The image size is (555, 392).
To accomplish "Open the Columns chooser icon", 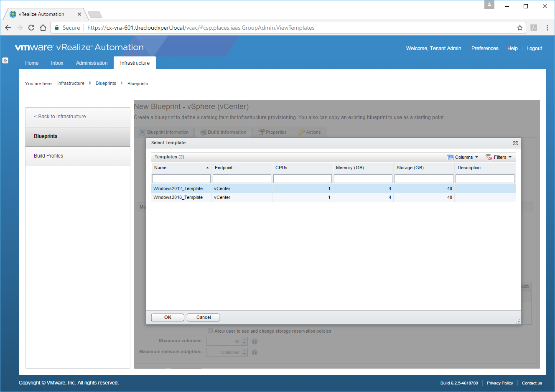I will [450, 158].
